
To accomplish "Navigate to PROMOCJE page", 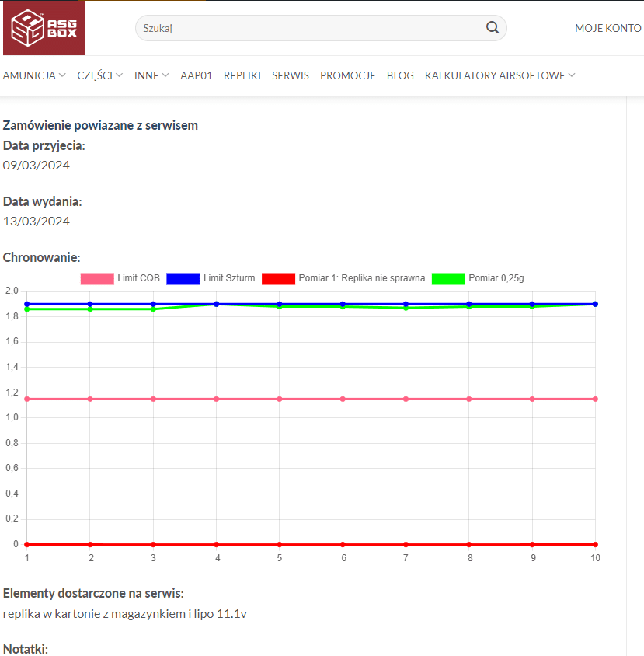I will 348,75.
